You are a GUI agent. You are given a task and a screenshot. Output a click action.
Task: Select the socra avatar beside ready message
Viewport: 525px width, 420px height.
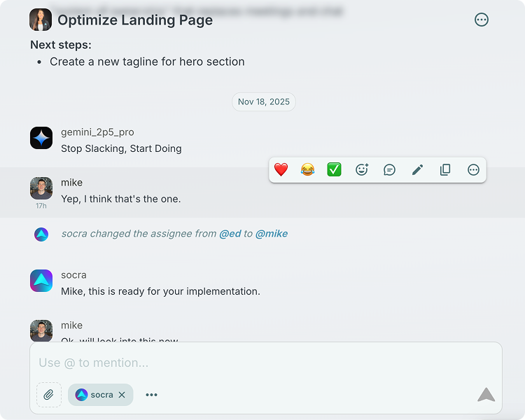(41, 281)
